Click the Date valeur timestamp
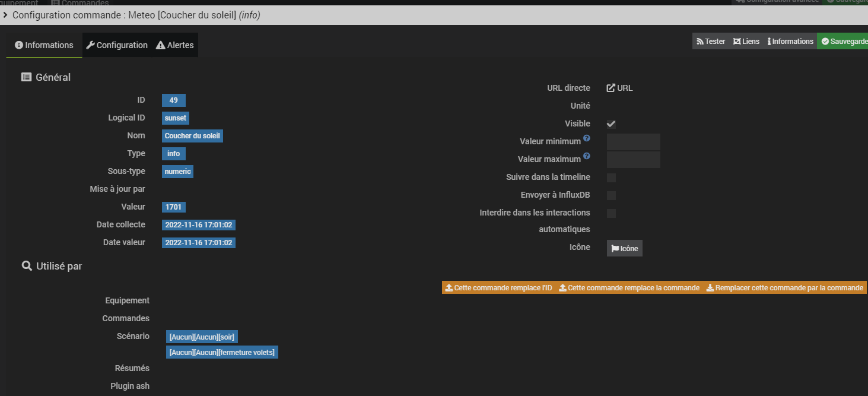Image resolution: width=868 pixels, height=396 pixels. point(199,243)
